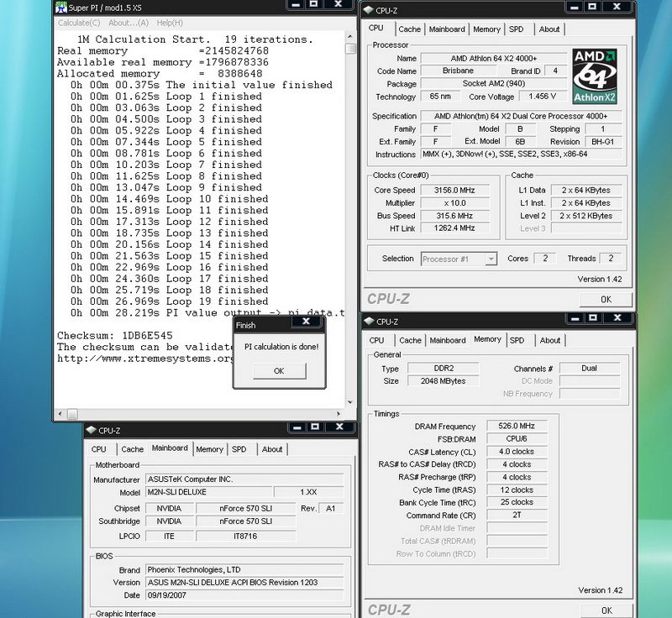This screenshot has height=618, width=672.
Task: Open the About...(A) menu in Super PI
Action: [129, 23]
